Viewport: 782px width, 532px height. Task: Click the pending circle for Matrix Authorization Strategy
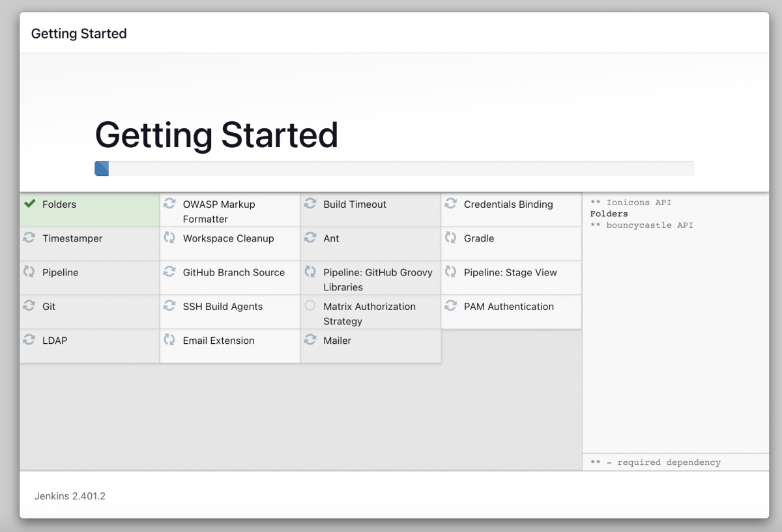pos(310,305)
